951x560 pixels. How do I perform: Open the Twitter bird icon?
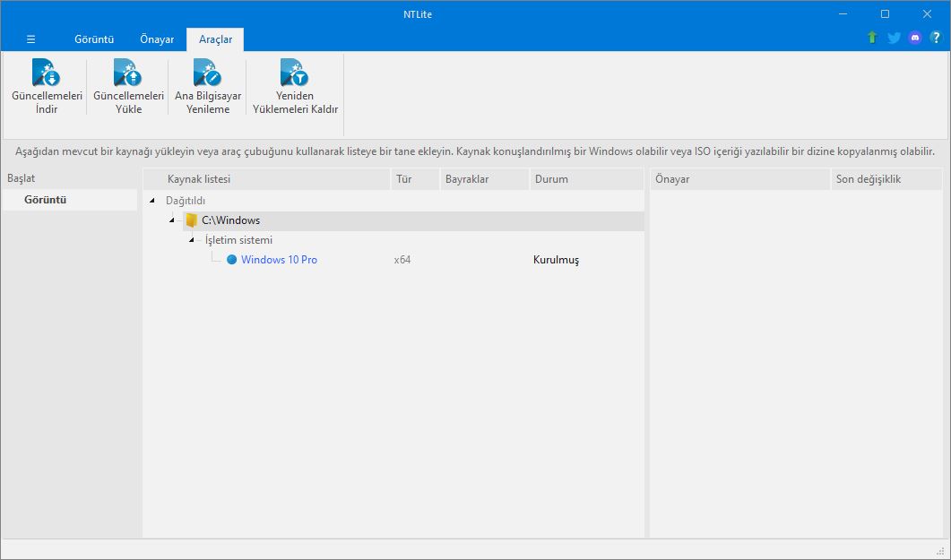[894, 38]
